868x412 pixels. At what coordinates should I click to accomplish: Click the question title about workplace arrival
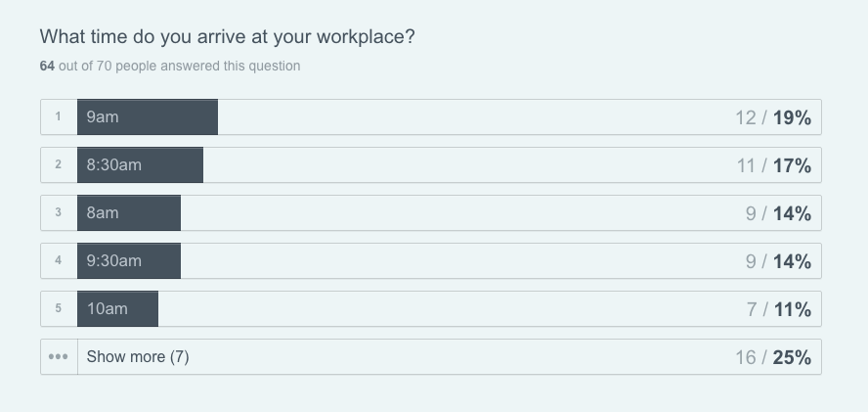(227, 37)
